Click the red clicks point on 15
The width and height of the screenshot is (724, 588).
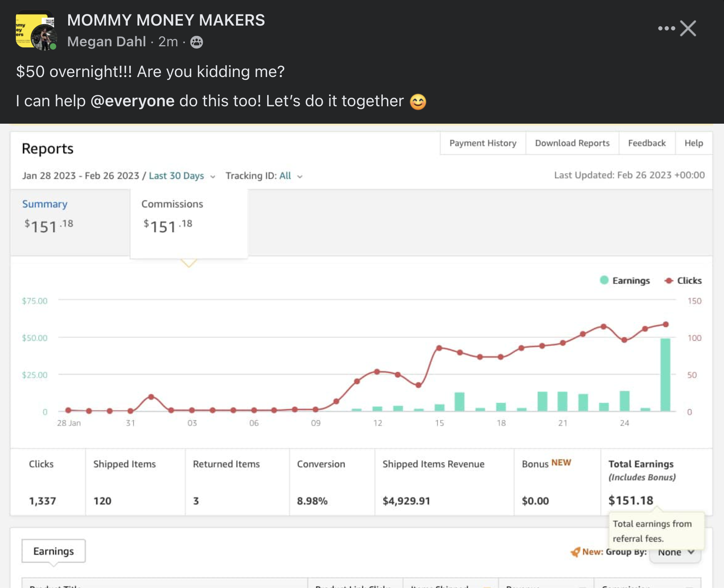tap(439, 348)
